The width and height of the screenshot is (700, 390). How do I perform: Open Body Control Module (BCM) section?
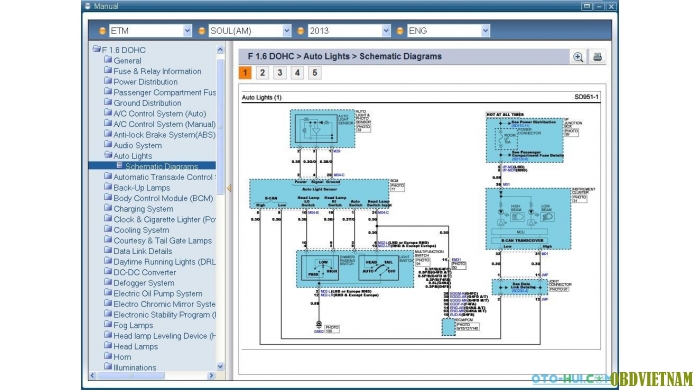163,198
